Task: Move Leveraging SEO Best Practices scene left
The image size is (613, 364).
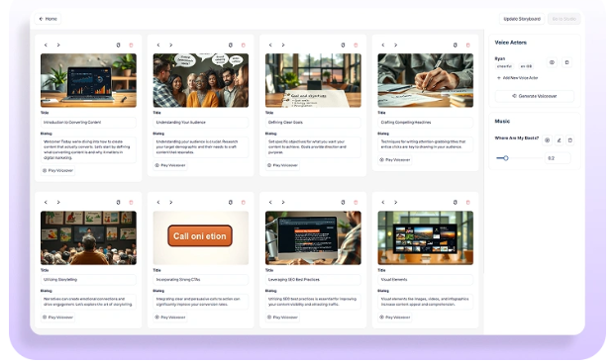Action: (x=270, y=203)
